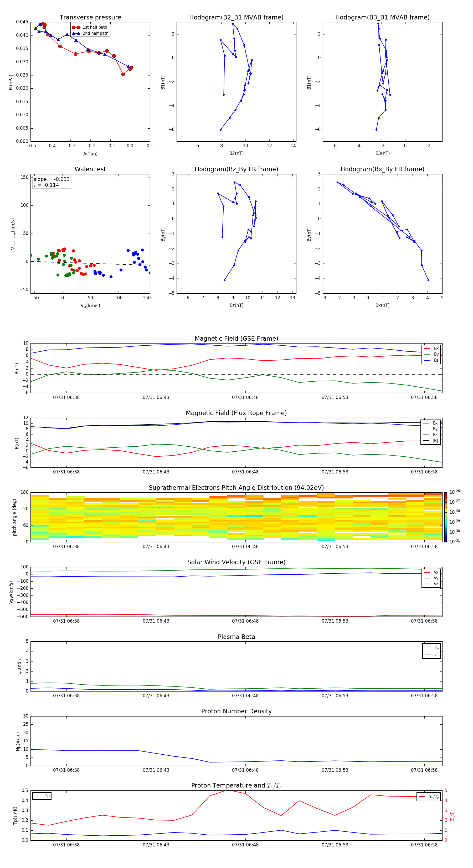Click the "Proton Temperature and Te/Tp" title

[x=236, y=786]
